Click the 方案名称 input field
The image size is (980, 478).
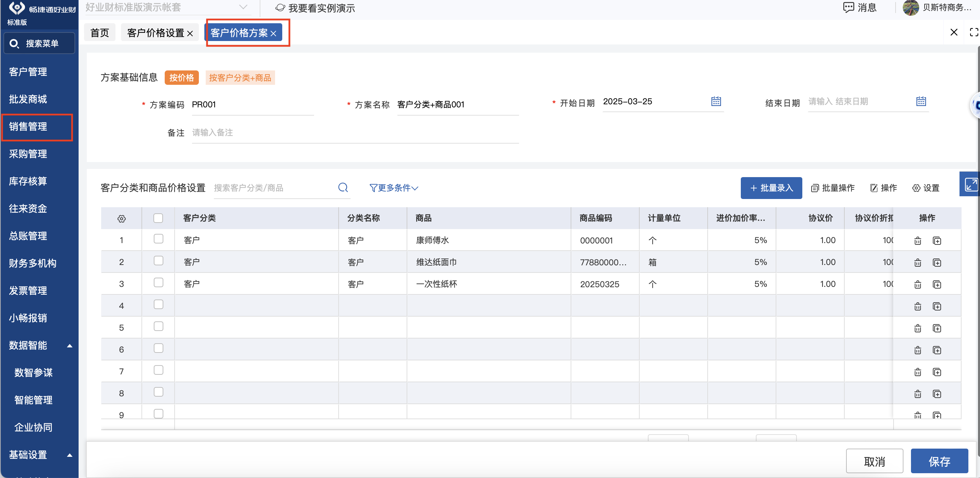458,105
